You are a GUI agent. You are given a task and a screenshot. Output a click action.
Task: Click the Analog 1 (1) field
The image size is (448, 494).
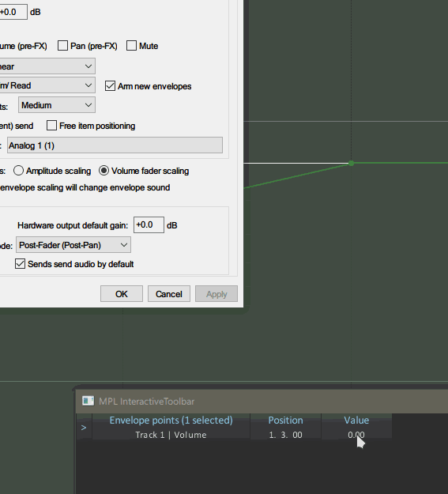click(115, 145)
